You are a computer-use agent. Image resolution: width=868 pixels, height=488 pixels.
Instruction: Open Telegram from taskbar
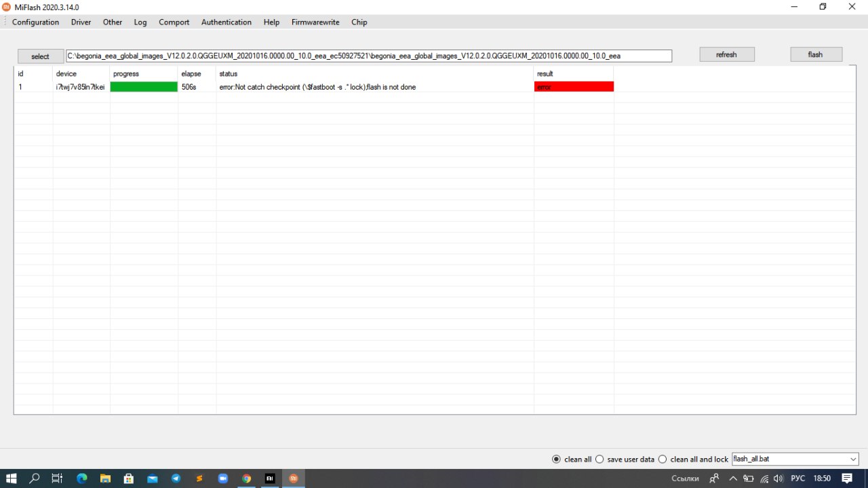[176, 478]
